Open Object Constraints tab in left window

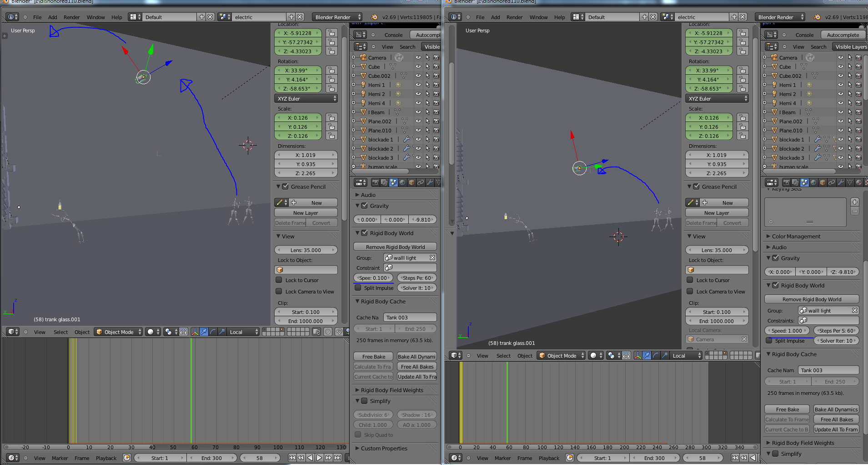point(421,182)
